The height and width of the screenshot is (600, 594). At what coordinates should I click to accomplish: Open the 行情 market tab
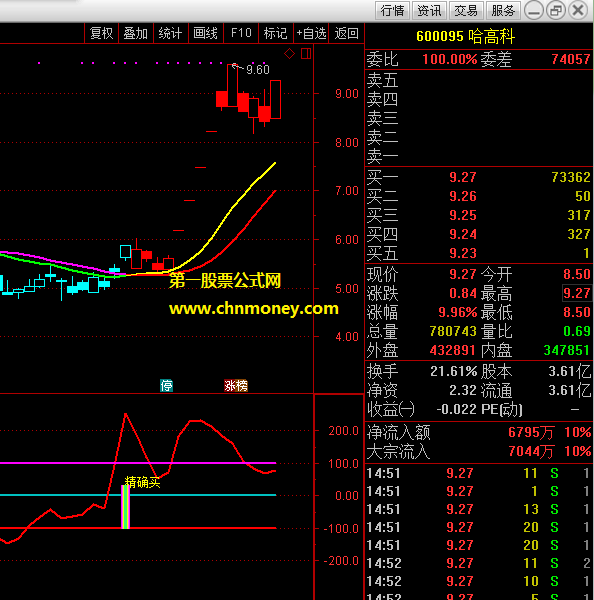click(392, 10)
